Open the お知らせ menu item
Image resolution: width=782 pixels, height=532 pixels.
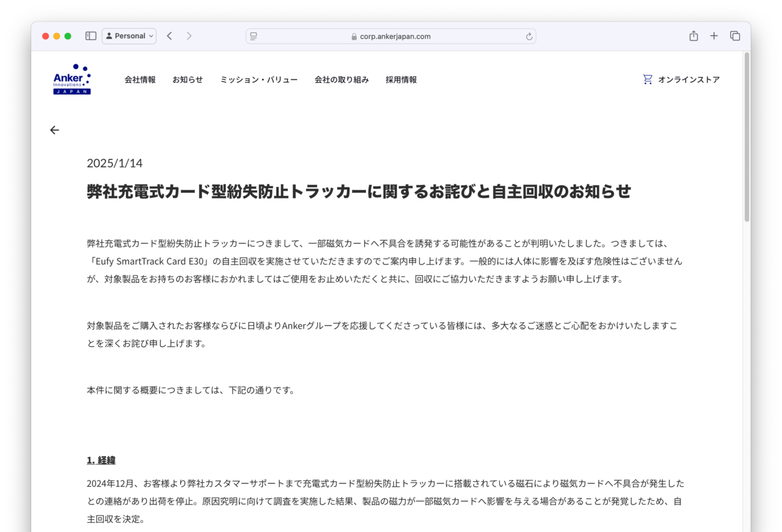(188, 79)
